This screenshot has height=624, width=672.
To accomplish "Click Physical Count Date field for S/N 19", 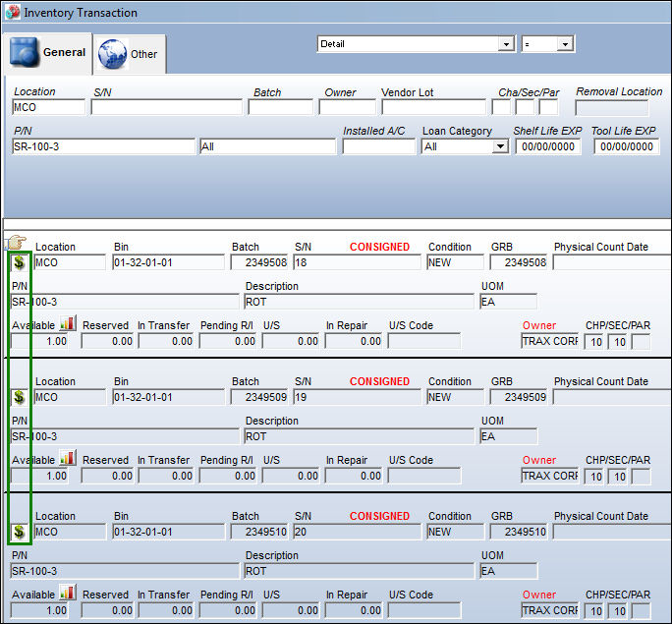I will (612, 397).
